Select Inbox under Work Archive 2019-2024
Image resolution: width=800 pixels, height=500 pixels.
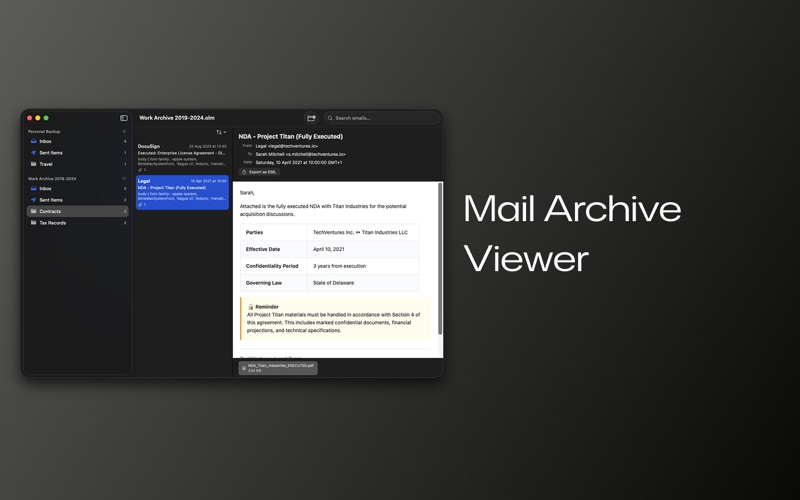(78, 188)
